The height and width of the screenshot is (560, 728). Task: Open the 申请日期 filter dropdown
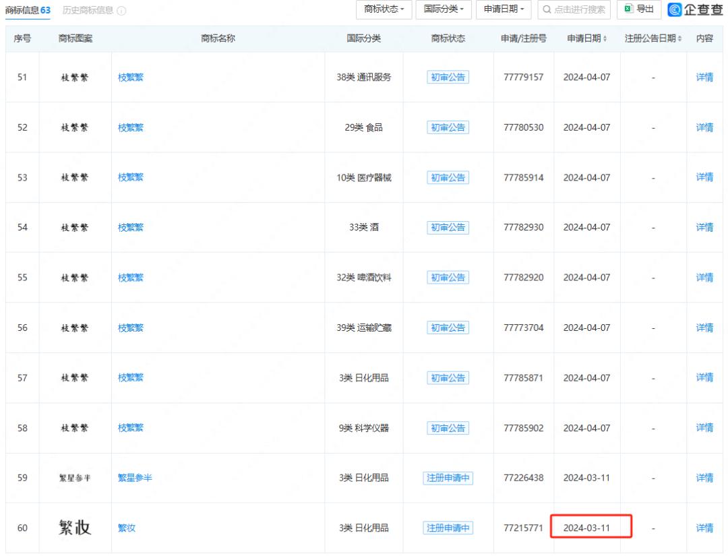(x=504, y=9)
